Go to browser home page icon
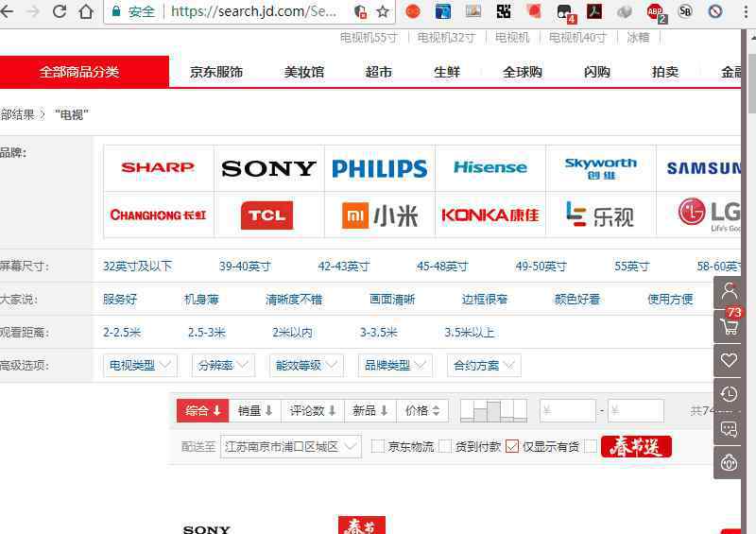The image size is (756, 534). 86,10
